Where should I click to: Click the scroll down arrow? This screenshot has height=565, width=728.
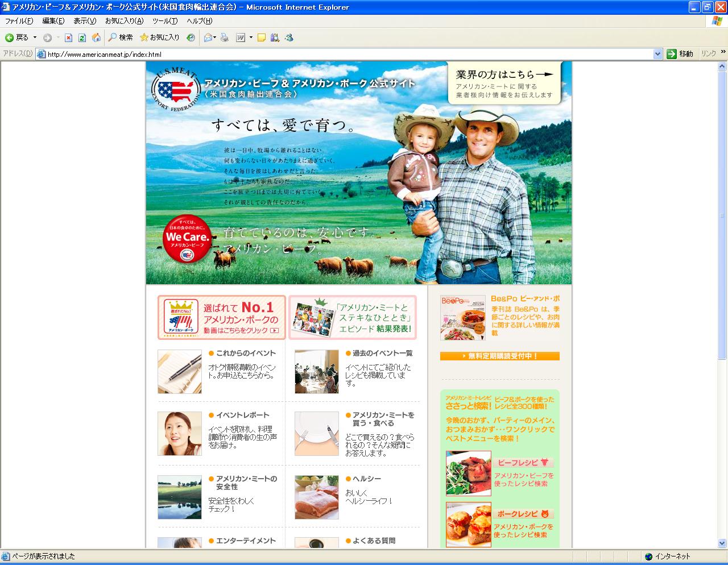tap(722, 543)
